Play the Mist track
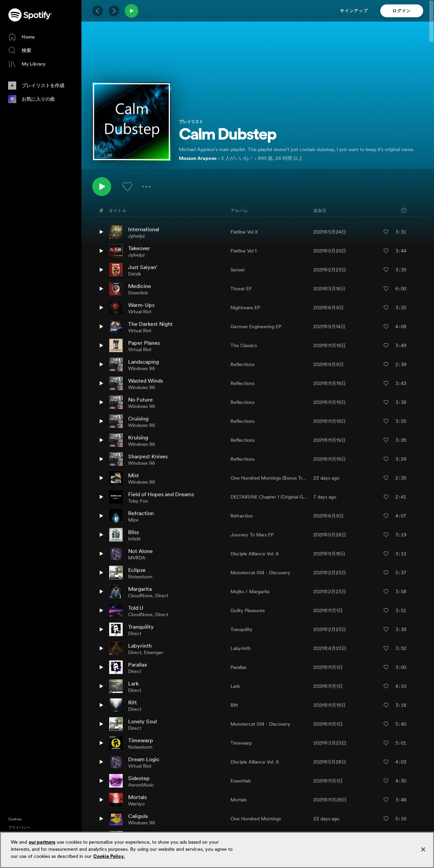Screen dimensions: 434x868 (x=101, y=478)
